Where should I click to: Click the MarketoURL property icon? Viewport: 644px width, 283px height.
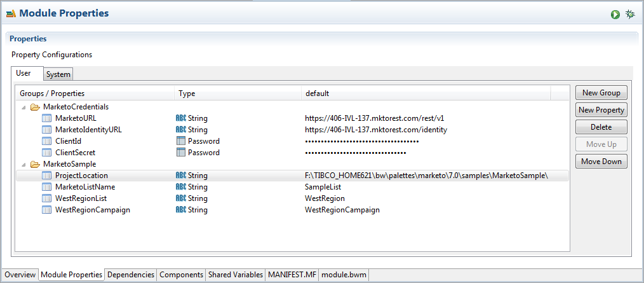(x=47, y=118)
